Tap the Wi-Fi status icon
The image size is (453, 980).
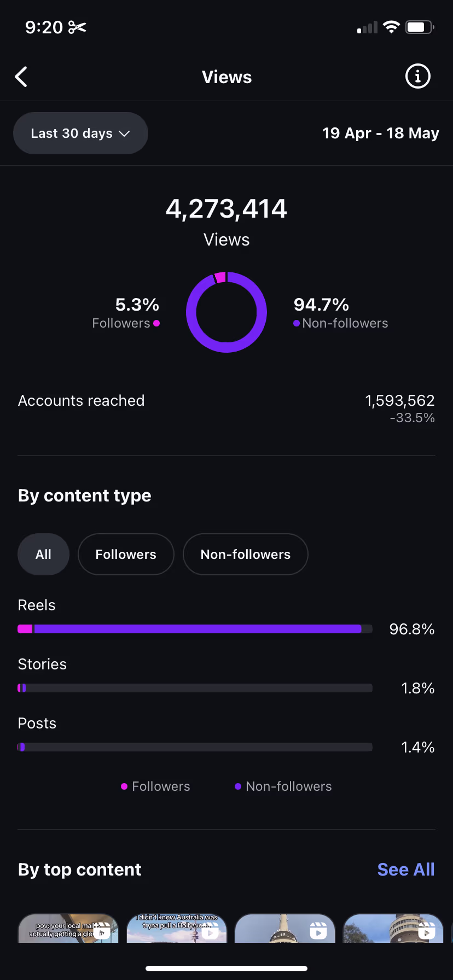pos(391,27)
